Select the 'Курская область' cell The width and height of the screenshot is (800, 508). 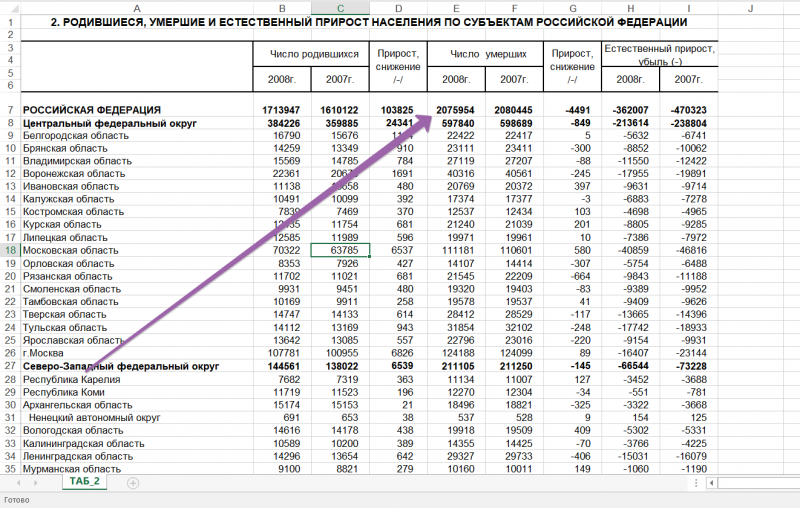137,225
